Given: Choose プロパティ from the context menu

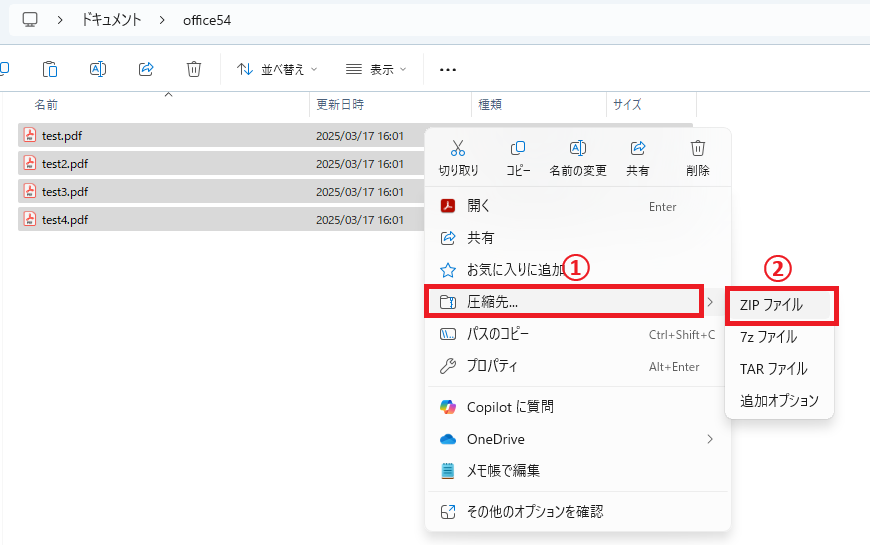Looking at the screenshot, I should (x=578, y=366).
